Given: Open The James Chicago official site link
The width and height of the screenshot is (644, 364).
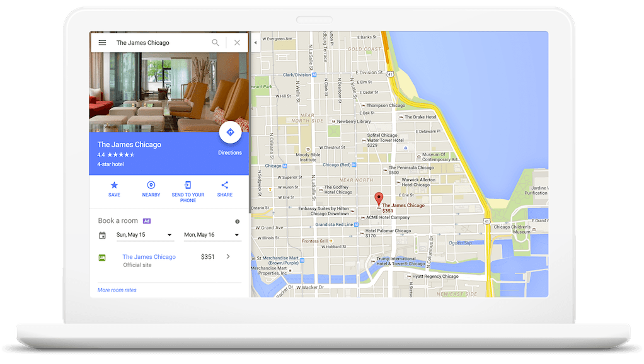Looking at the screenshot, I should [149, 257].
